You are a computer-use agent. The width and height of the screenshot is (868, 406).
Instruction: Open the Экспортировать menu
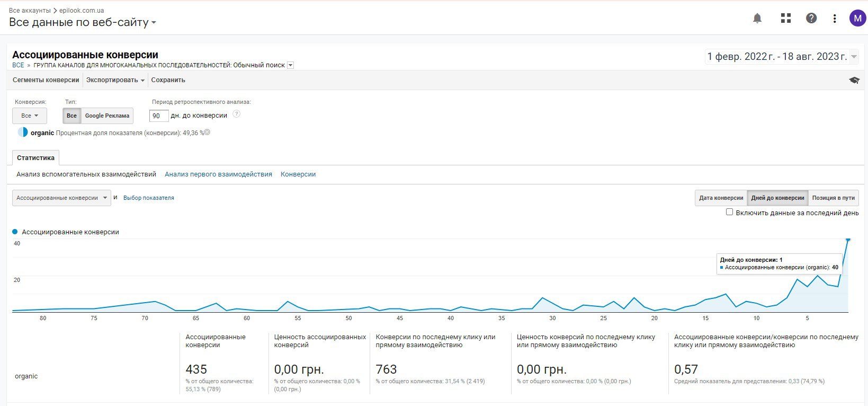point(115,80)
